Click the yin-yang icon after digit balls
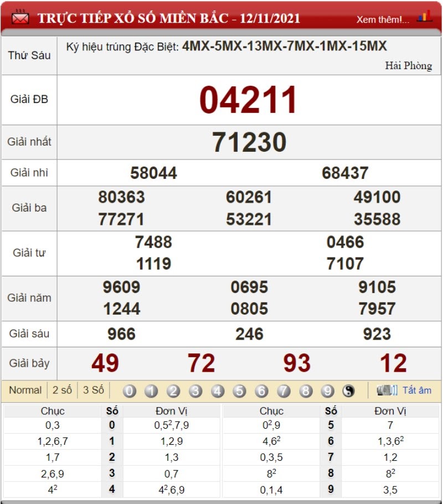This screenshot has height=504, width=443. click(348, 391)
